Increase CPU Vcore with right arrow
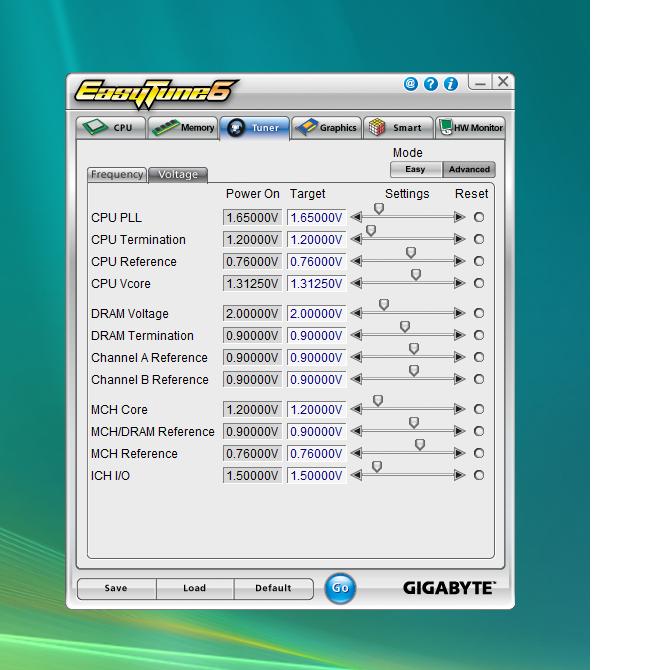The image size is (649, 670). click(x=460, y=283)
